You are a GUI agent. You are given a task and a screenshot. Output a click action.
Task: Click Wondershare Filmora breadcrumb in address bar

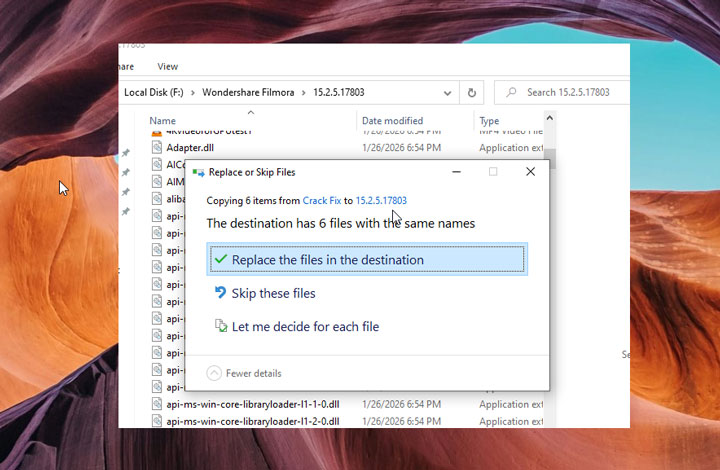click(x=248, y=92)
